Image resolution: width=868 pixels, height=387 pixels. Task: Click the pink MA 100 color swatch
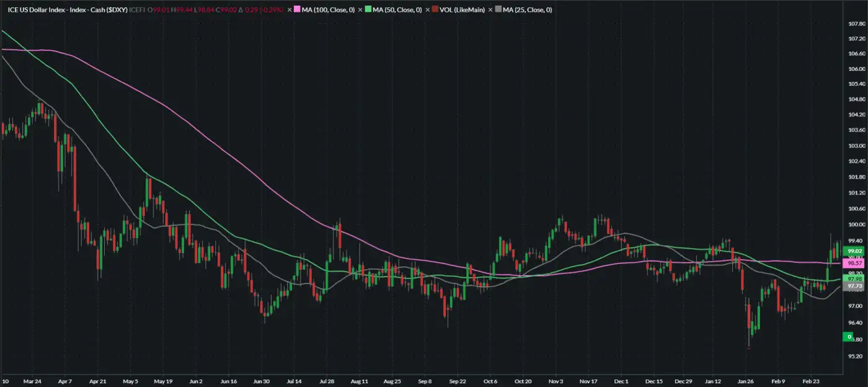297,10
